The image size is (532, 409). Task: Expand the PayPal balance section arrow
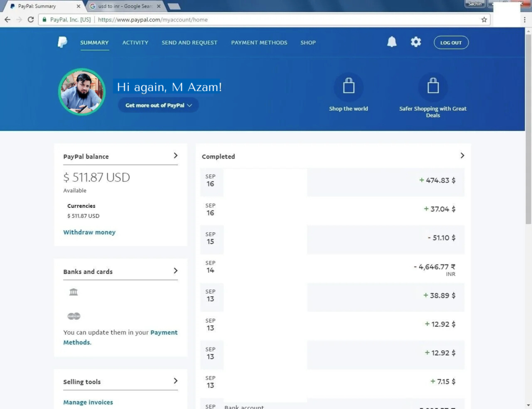176,155
